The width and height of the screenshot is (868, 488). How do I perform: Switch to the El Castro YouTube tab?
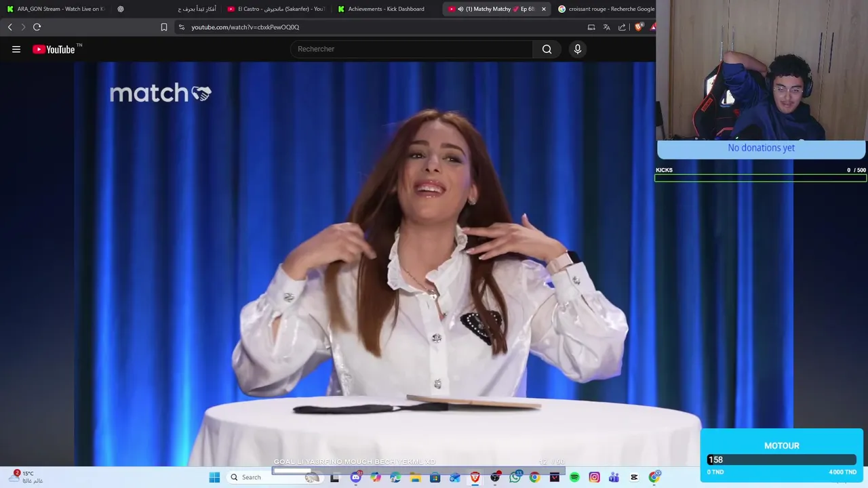coord(277,9)
